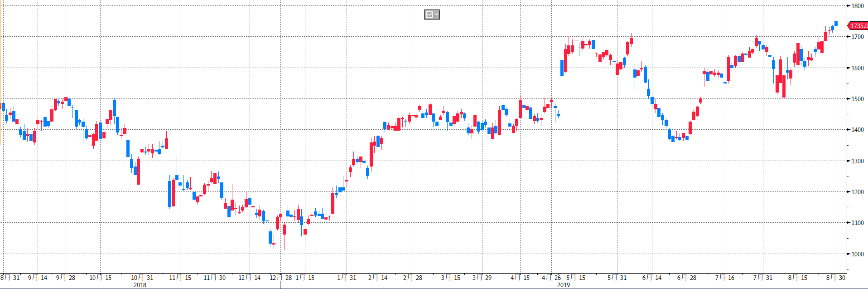Select the 12月 14 date label
The image size is (868, 289).
pyautogui.click(x=249, y=278)
